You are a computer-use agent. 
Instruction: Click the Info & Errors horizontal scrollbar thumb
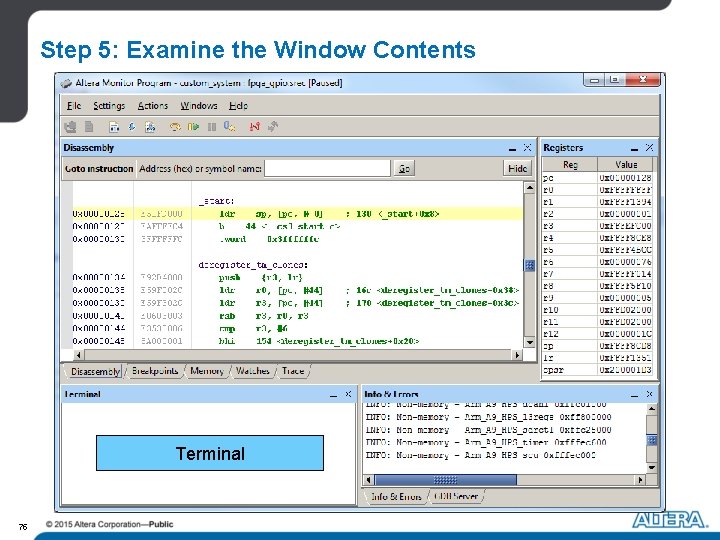(445, 480)
